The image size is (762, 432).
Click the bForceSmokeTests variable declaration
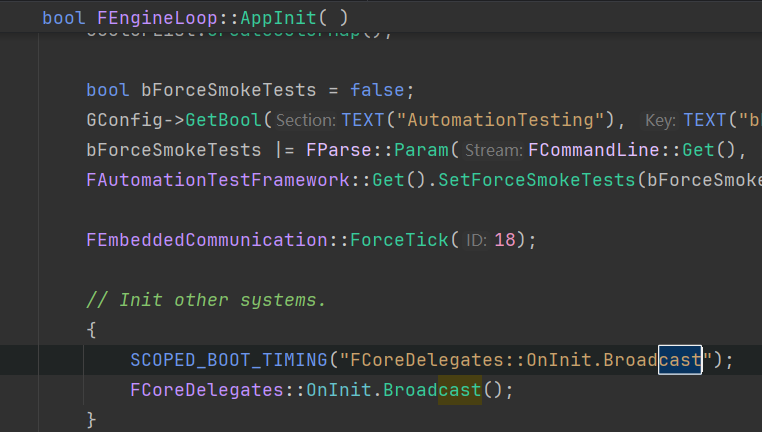coord(229,90)
